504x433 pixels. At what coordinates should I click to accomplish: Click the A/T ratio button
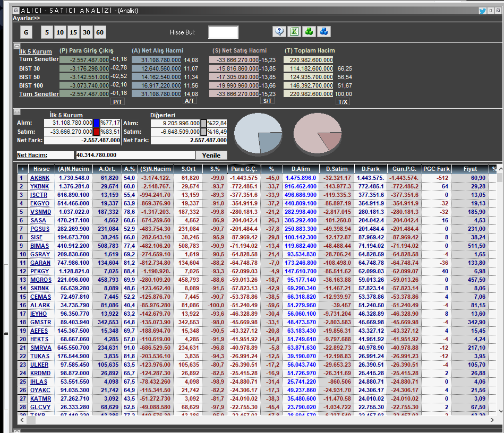pos(189,101)
